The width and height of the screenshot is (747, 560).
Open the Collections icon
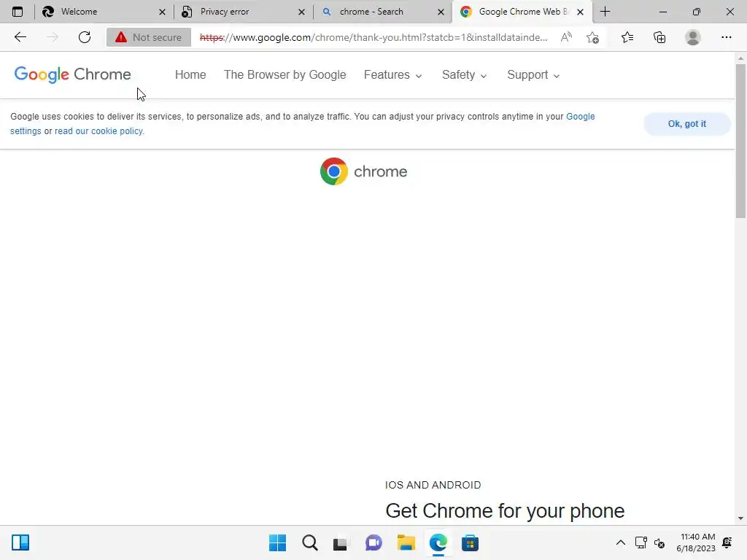(659, 37)
